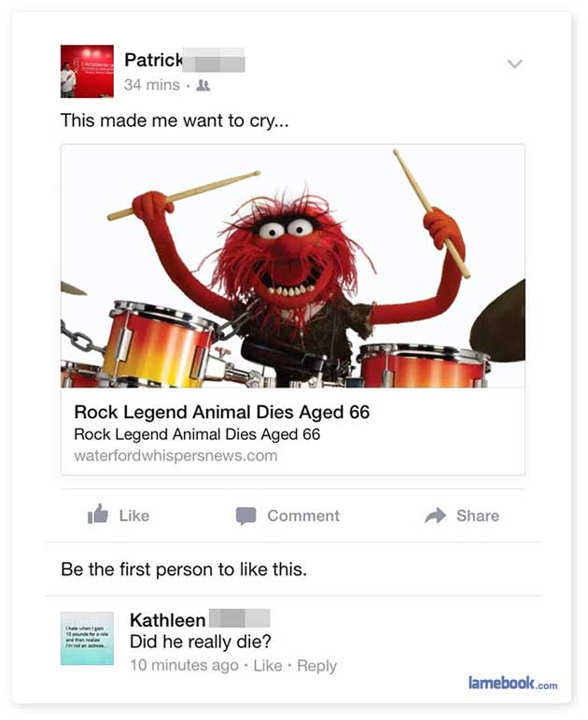This screenshot has height=720, width=588.
Task: Click the friends audience icon beside 34 mins
Action: [203, 85]
